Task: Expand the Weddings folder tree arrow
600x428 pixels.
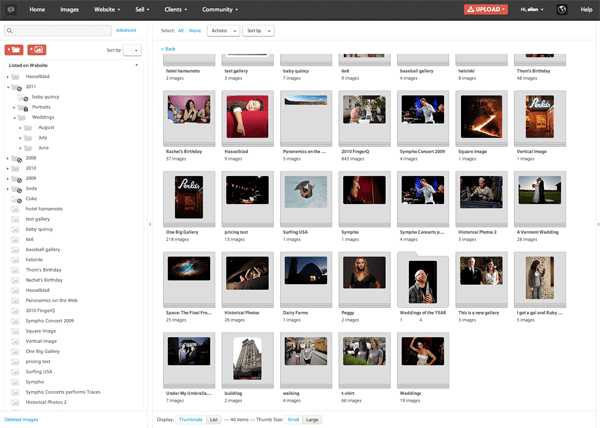Action: pyautogui.click(x=14, y=117)
